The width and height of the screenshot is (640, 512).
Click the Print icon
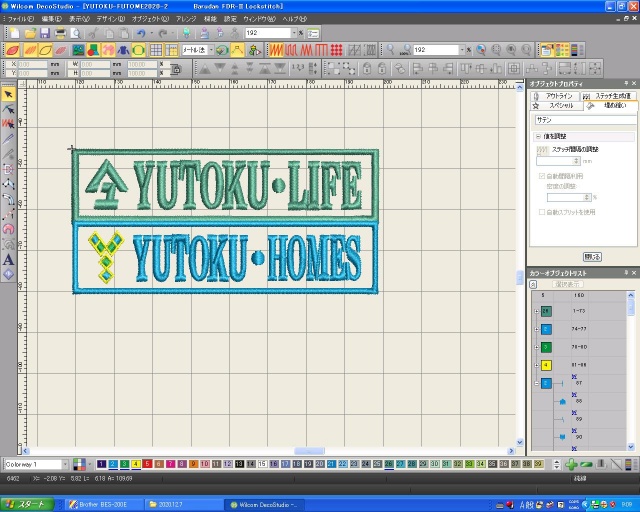pos(60,33)
